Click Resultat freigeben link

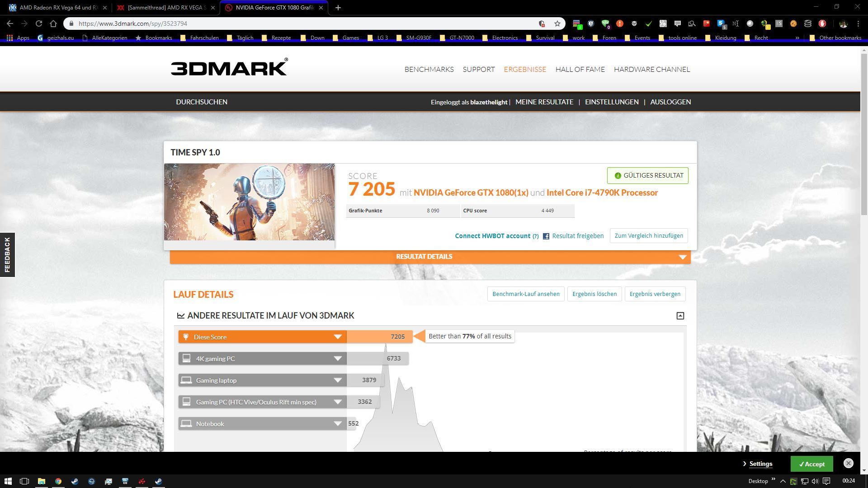[578, 236]
